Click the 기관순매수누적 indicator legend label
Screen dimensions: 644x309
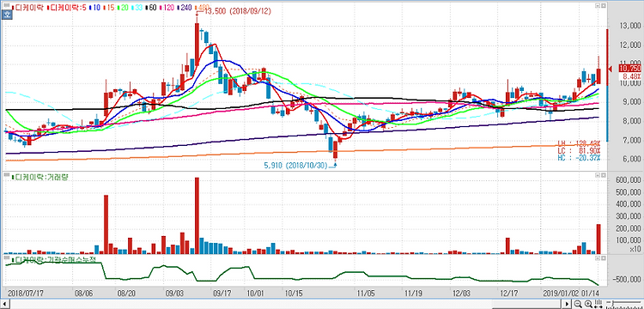pyautogui.click(x=53, y=260)
